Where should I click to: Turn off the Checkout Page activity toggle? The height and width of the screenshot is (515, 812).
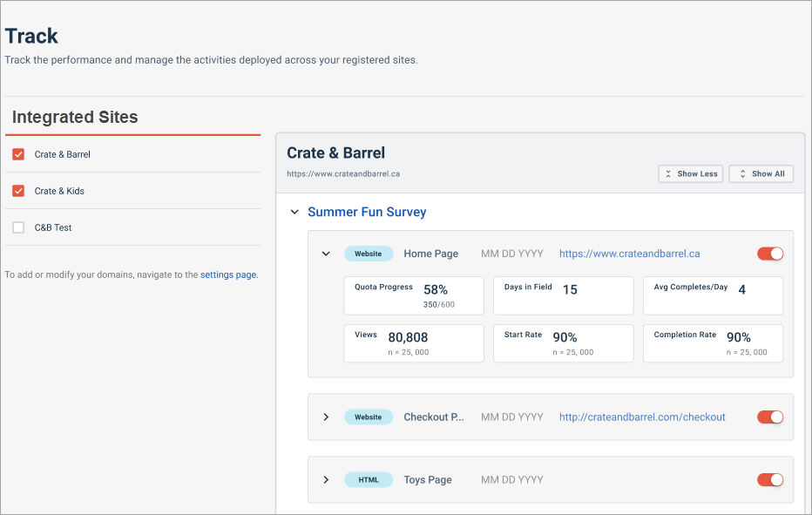point(770,417)
